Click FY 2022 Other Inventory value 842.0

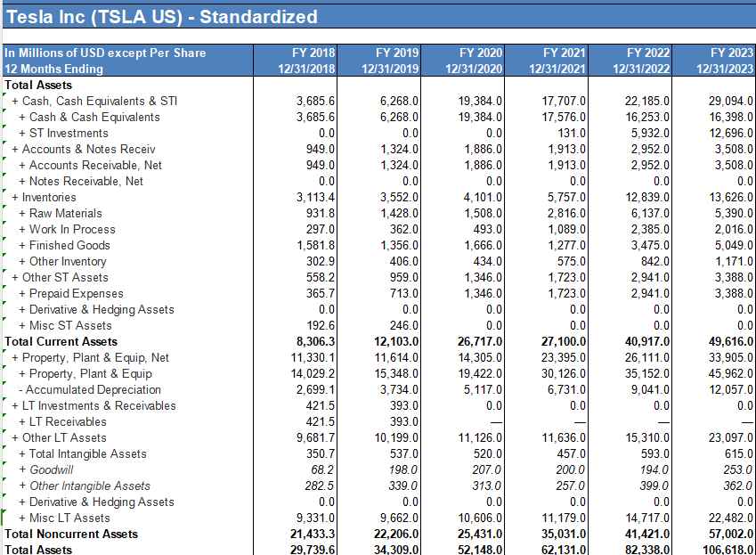655,261
